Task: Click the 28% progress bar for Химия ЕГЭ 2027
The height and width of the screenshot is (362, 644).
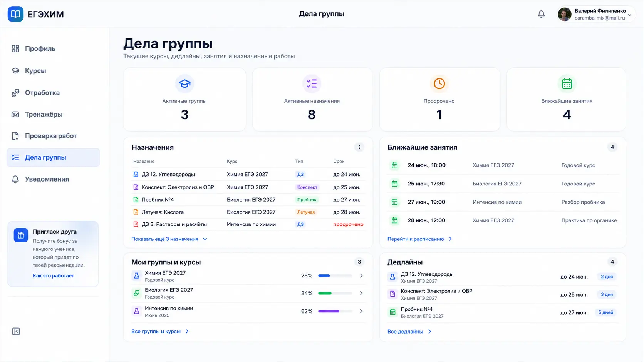Action: point(335,276)
